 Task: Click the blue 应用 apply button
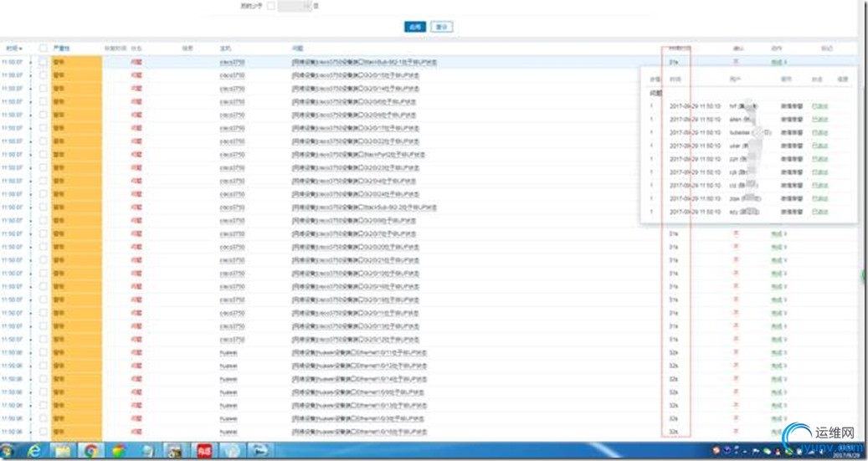coord(414,27)
